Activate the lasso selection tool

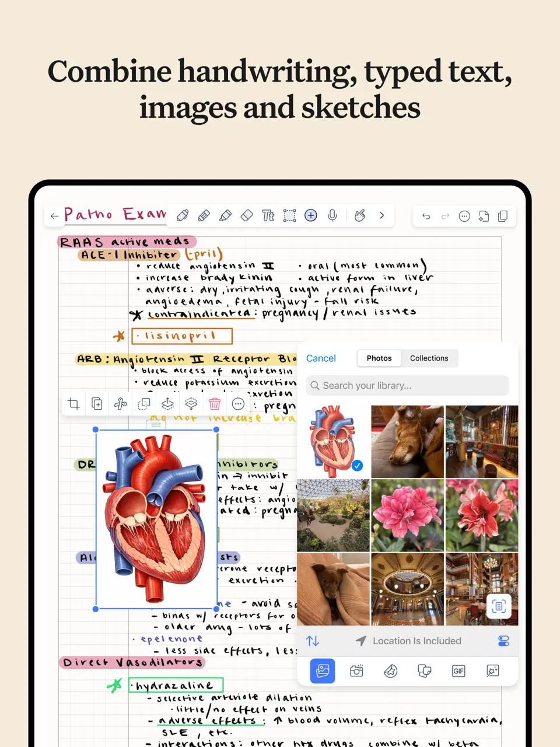[289, 216]
